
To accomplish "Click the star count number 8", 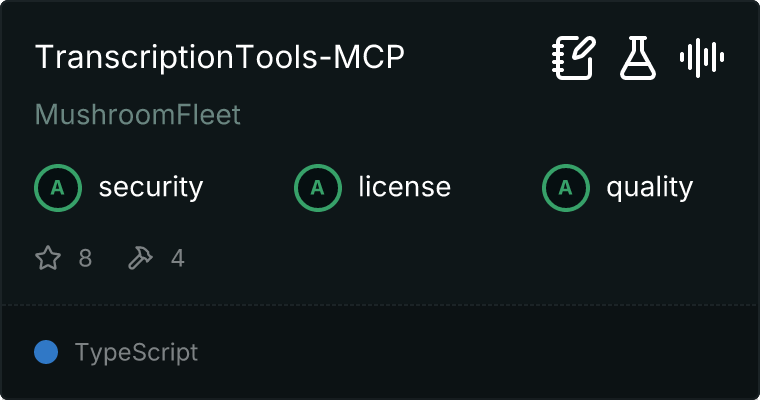I will click(x=85, y=259).
